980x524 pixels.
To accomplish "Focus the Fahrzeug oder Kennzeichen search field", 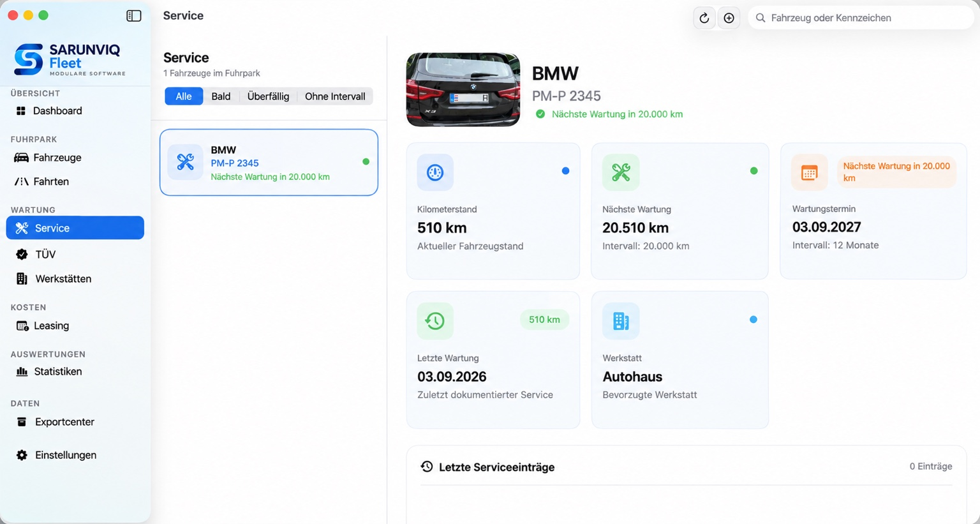I will point(861,18).
